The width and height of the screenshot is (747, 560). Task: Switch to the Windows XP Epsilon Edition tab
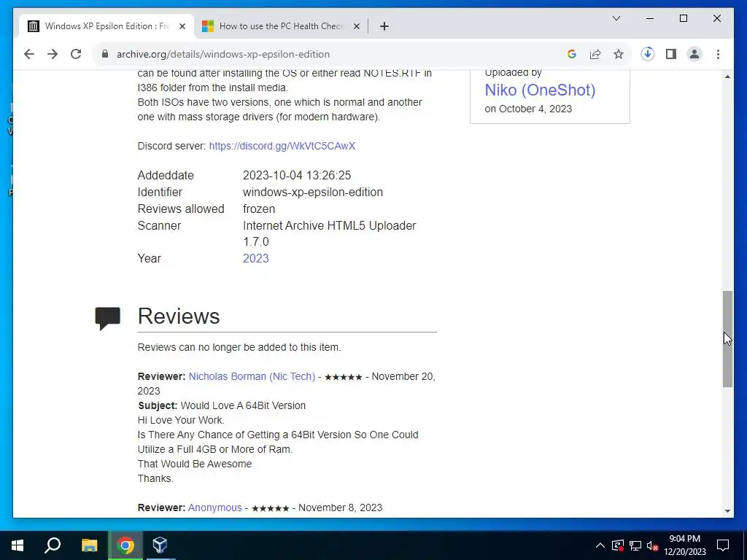[x=107, y=26]
